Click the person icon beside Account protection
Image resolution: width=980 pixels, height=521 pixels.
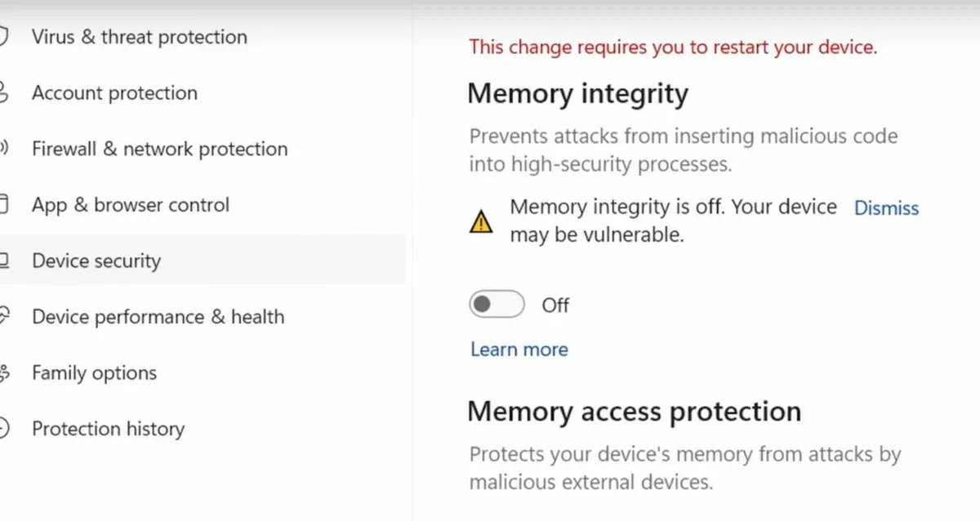pos(3,92)
